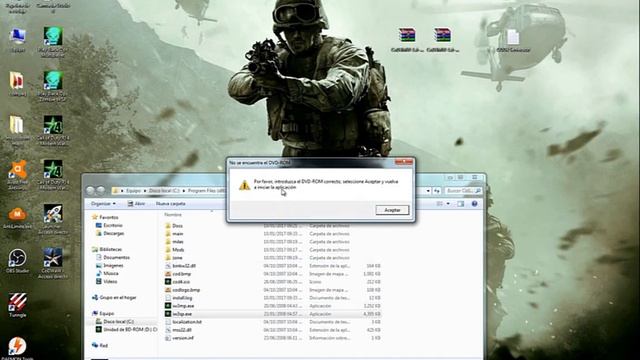Click Equipo in the address bar breadcrumb

click(133, 191)
